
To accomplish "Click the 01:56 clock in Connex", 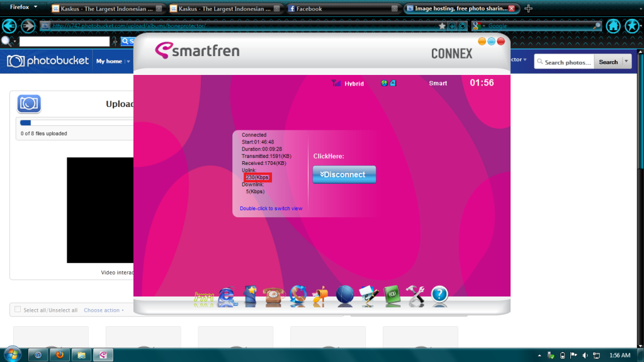I will pos(482,83).
